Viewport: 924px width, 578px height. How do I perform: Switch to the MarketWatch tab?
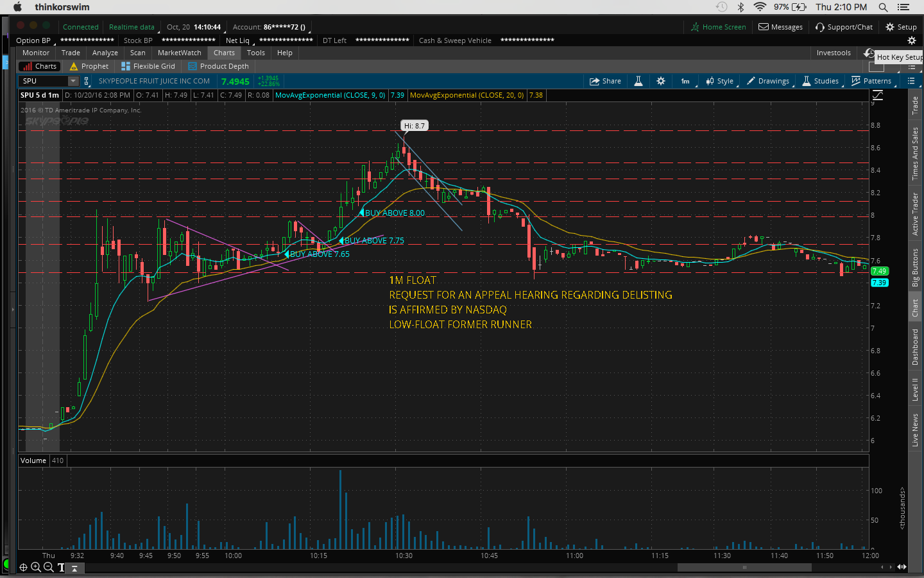(x=179, y=53)
